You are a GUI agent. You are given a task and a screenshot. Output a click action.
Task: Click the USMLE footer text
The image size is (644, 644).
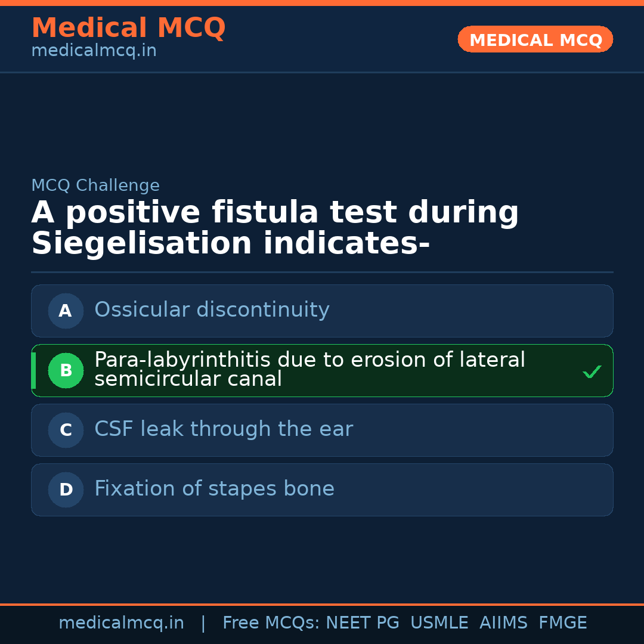click(x=439, y=623)
